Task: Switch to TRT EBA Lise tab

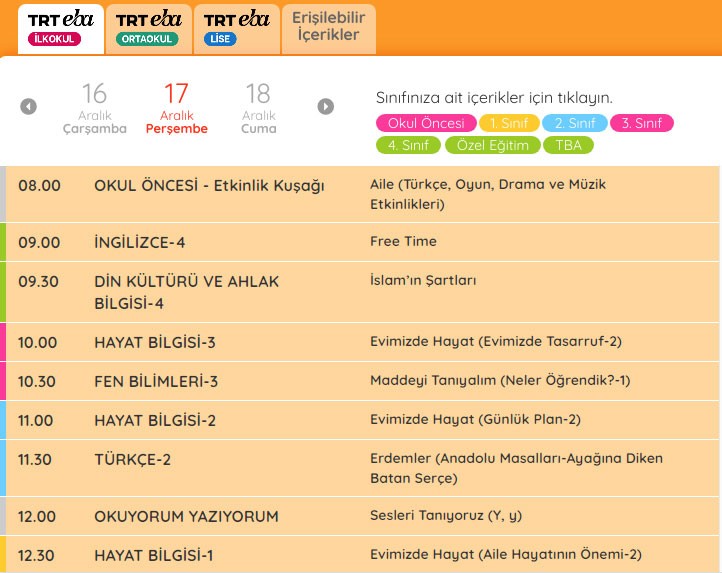Action: 236,28
